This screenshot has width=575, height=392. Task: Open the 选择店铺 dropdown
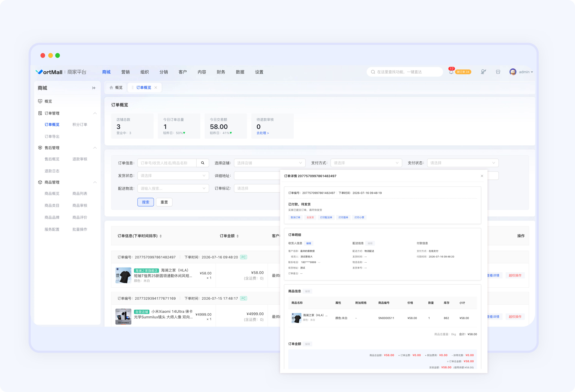click(270, 163)
